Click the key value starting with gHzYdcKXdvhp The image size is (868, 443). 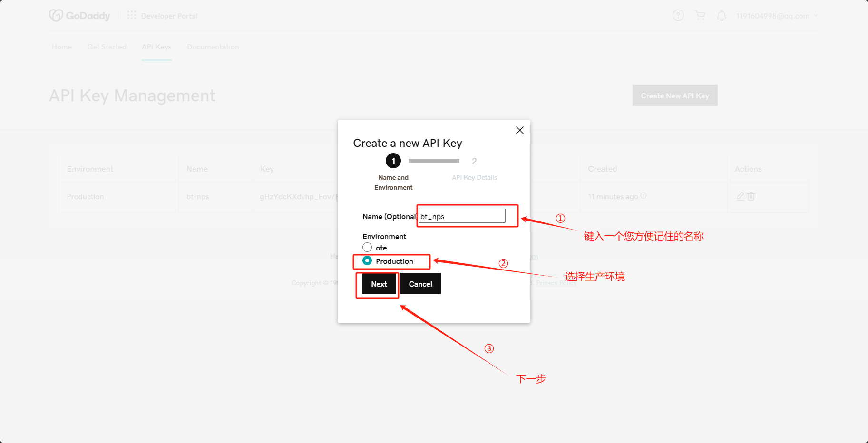click(299, 196)
